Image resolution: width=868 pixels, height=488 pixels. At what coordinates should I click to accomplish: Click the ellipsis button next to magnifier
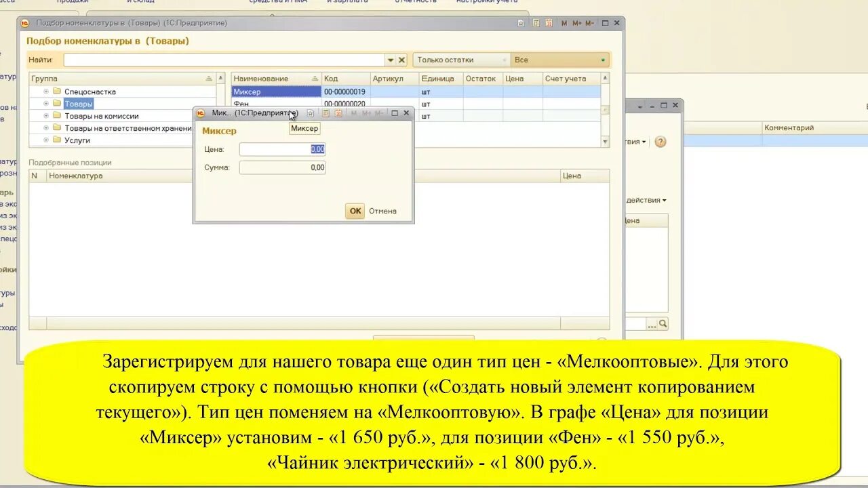[652, 324]
